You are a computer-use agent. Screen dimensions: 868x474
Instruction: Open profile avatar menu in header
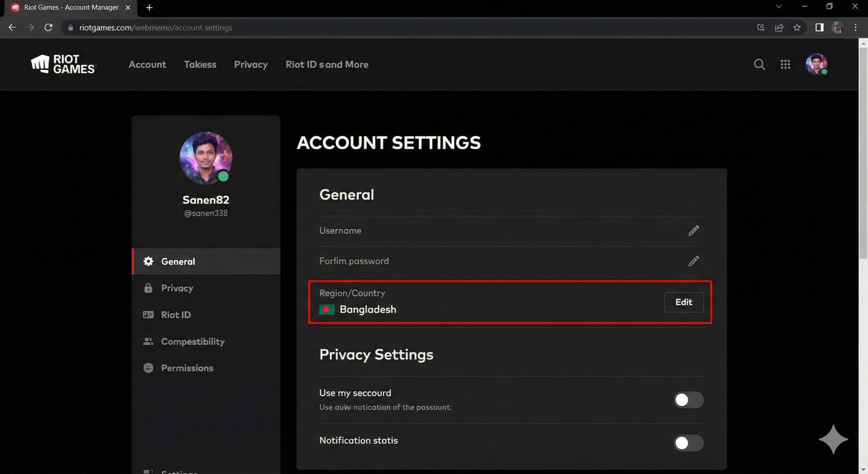pyautogui.click(x=816, y=64)
